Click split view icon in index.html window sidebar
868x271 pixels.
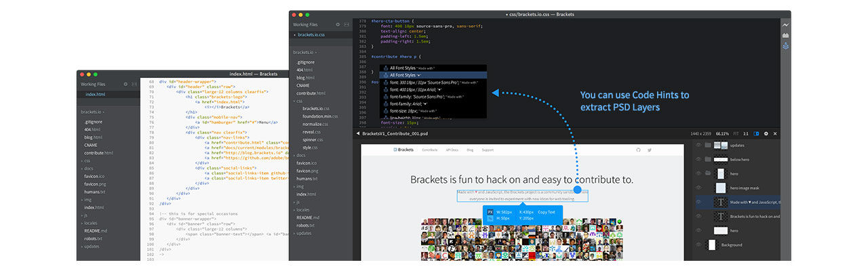134,84
